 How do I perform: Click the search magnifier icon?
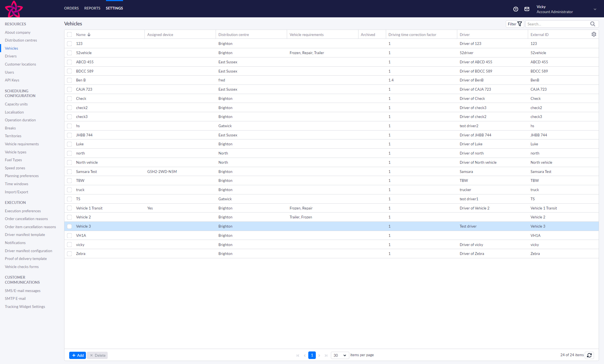click(593, 24)
